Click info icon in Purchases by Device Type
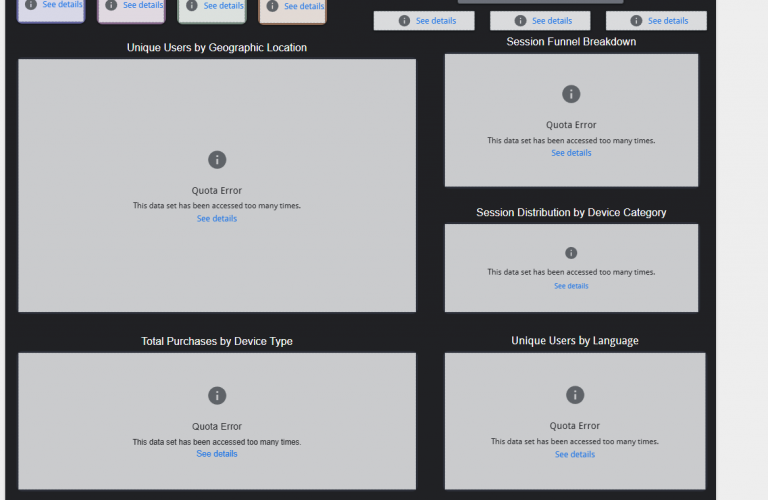The image size is (768, 500). click(217, 395)
